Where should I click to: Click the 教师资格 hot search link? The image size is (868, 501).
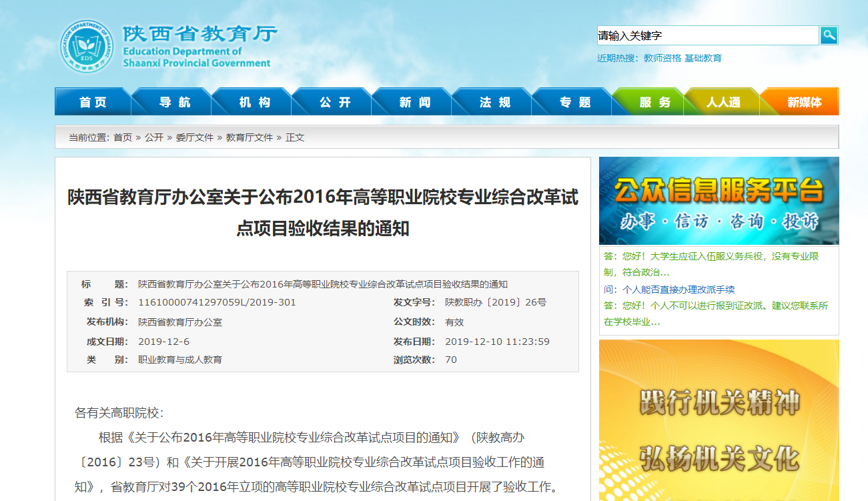coord(662,58)
